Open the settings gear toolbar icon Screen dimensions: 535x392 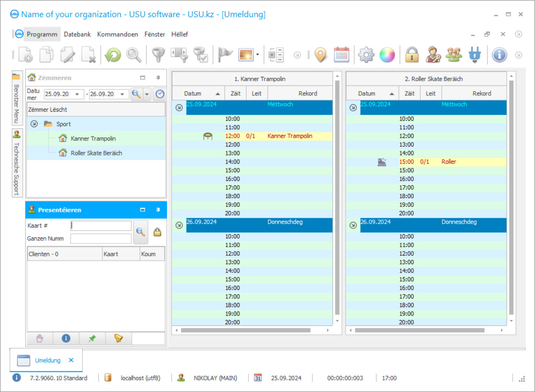coord(366,55)
